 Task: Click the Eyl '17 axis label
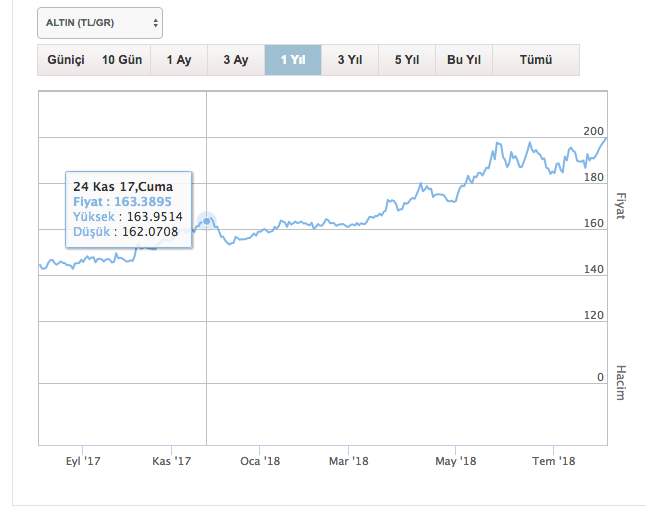click(x=83, y=461)
